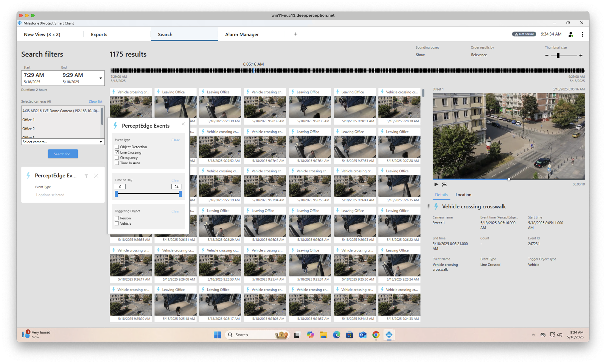
Task: Open Outlook from the taskbar
Action: click(x=363, y=335)
